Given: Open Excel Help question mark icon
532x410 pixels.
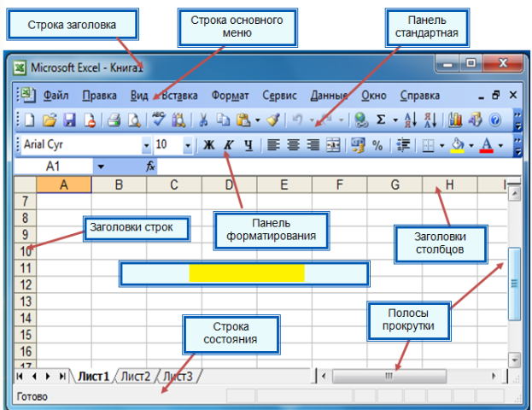Looking at the screenshot, I should tap(495, 120).
